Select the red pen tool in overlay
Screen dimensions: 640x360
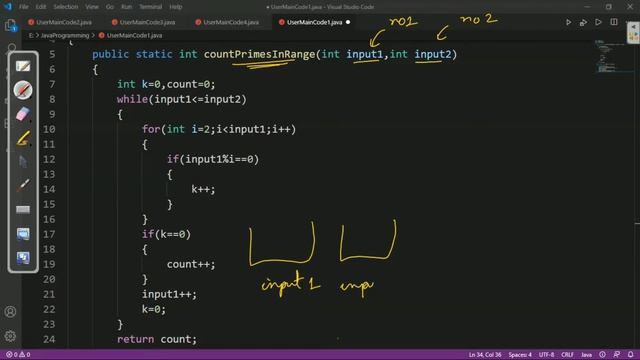click(23, 90)
